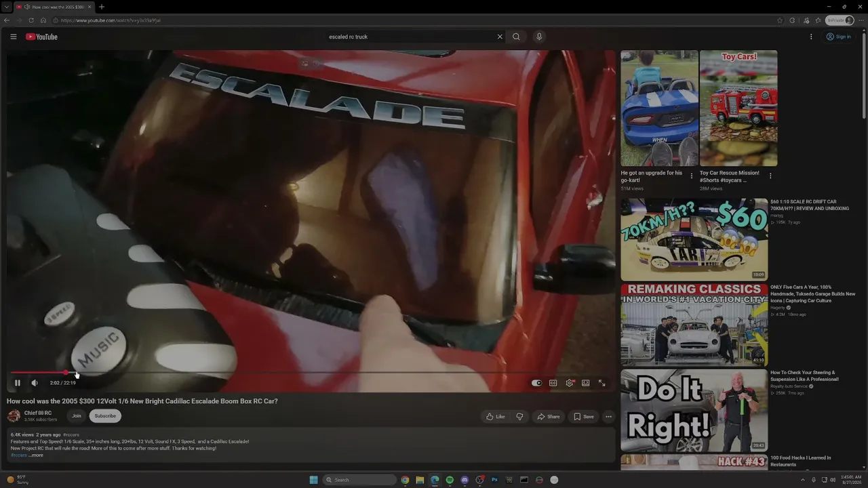
Task: Toggle the autoplay switch in player
Action: pyautogui.click(x=536, y=383)
